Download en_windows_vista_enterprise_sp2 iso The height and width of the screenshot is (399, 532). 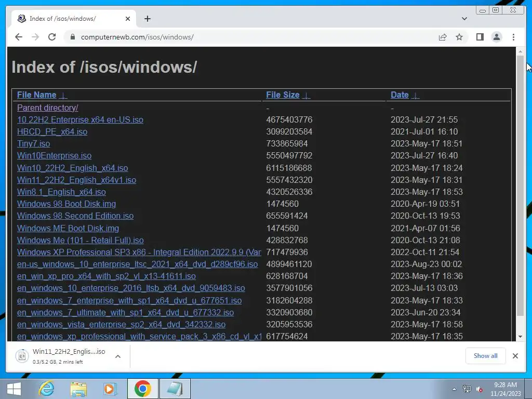coord(121,324)
